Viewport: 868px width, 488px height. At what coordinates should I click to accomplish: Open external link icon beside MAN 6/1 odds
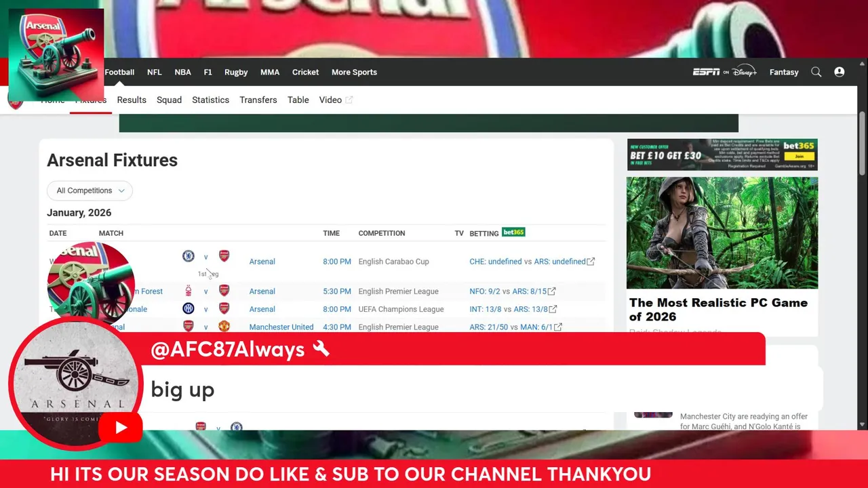click(x=557, y=327)
